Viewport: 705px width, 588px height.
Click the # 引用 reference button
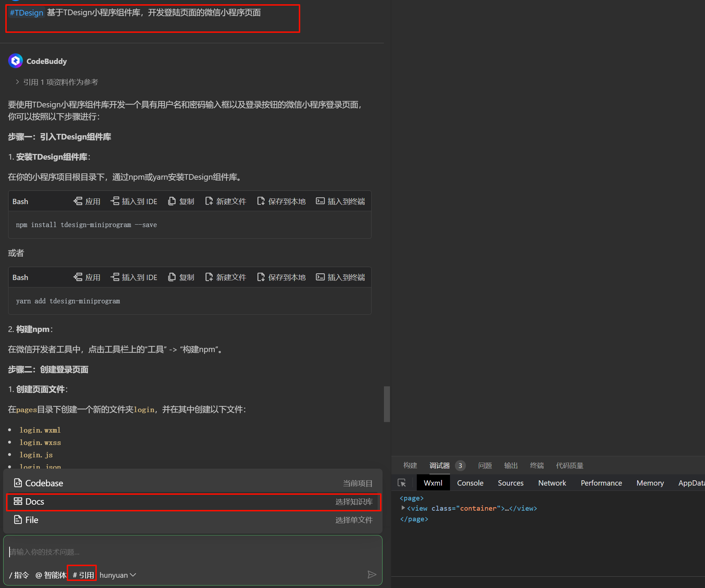(x=83, y=575)
